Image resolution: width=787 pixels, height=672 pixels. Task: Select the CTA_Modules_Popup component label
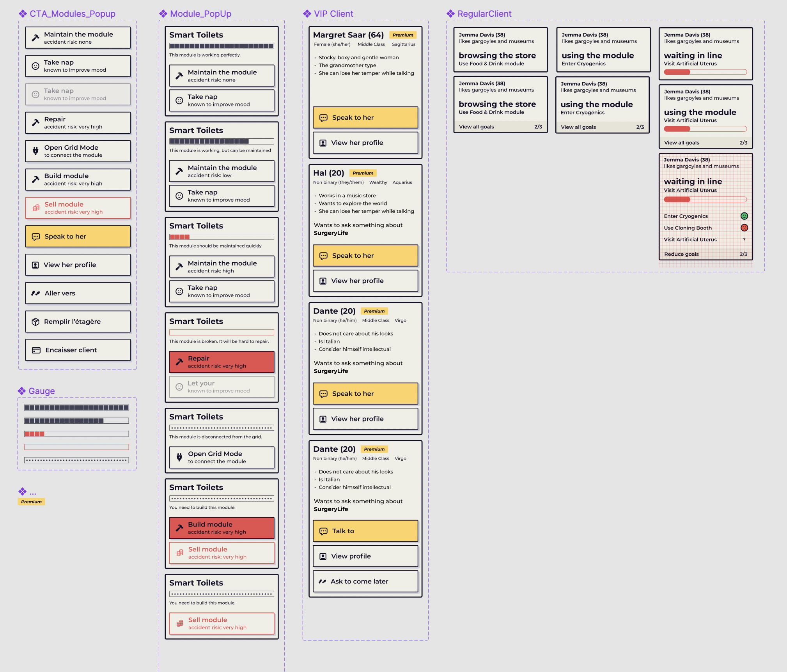72,14
